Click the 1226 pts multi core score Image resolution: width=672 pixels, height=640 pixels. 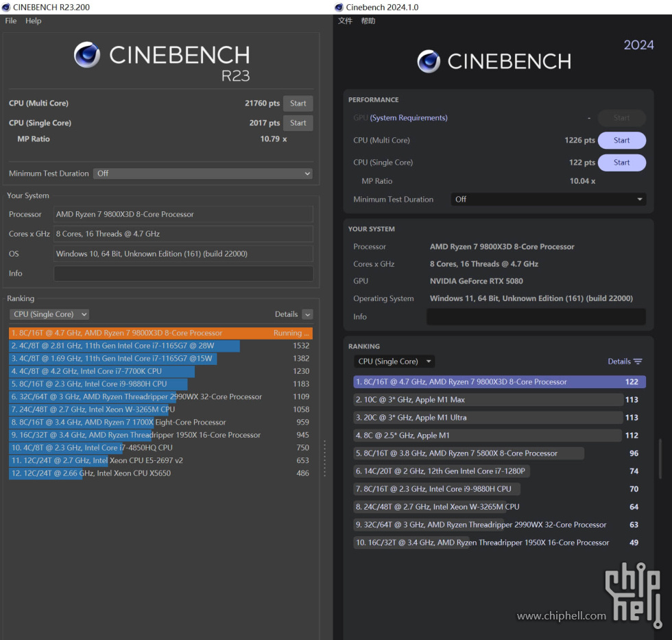click(x=579, y=140)
